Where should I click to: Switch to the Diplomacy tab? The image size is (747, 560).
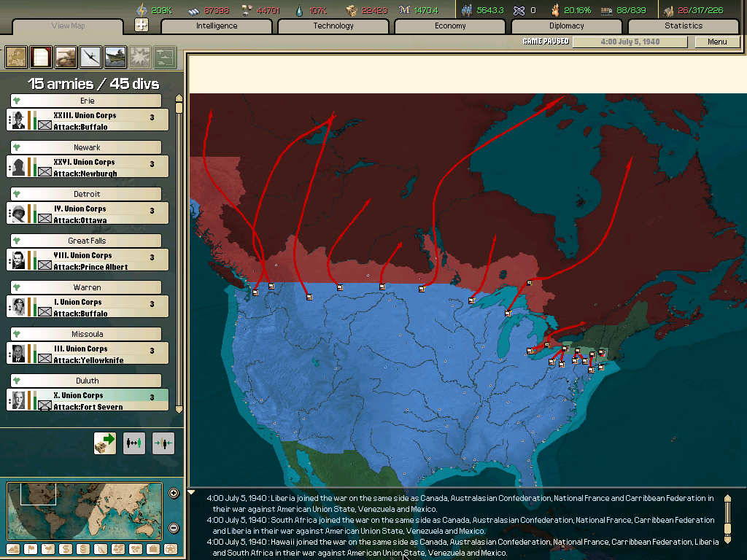click(x=568, y=26)
